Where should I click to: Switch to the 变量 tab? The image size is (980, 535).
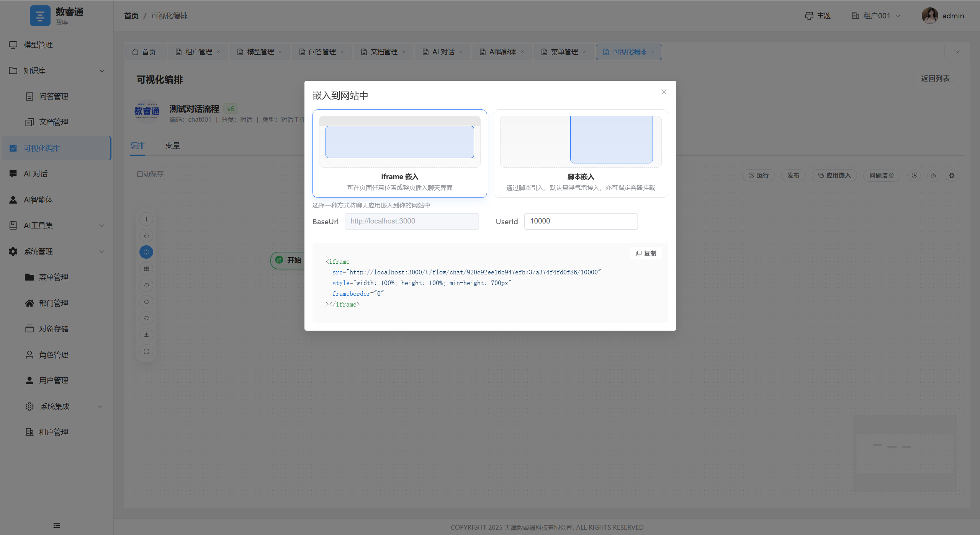click(172, 145)
